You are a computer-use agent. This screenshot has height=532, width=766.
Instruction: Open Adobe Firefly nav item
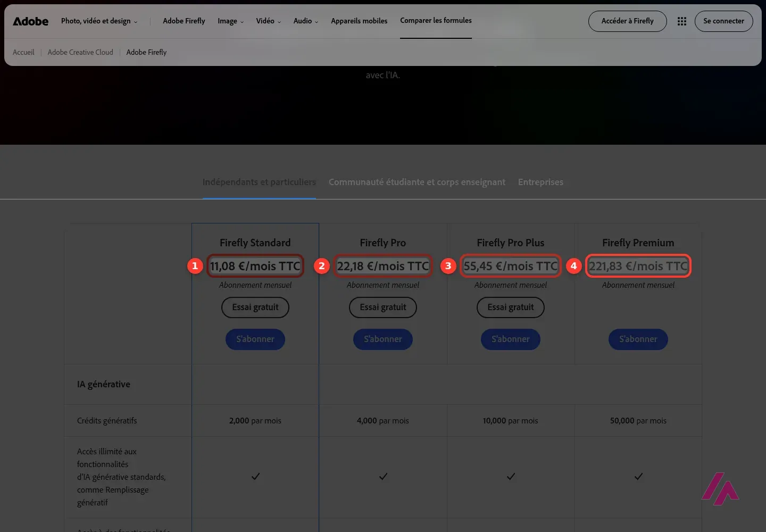click(x=184, y=21)
